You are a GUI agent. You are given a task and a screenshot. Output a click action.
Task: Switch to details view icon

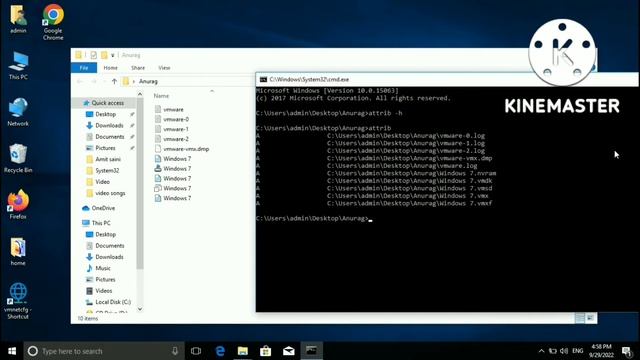tap(580, 318)
